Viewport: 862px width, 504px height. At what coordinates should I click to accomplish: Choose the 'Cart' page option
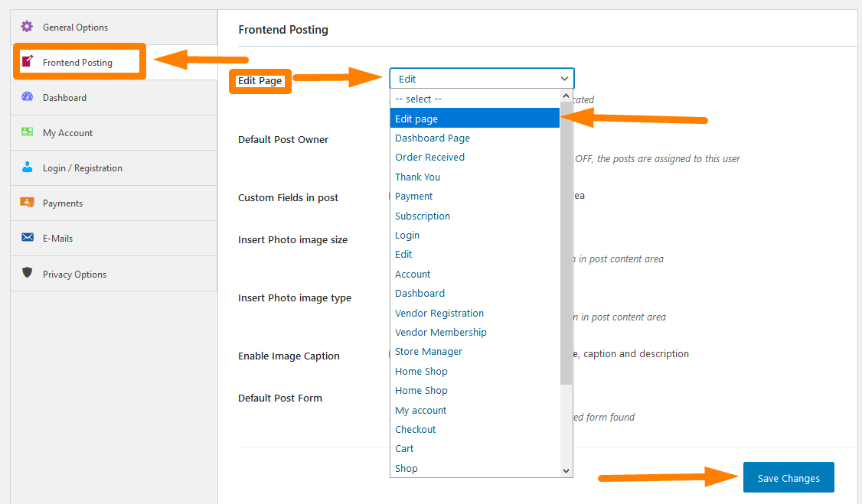[x=475, y=448]
